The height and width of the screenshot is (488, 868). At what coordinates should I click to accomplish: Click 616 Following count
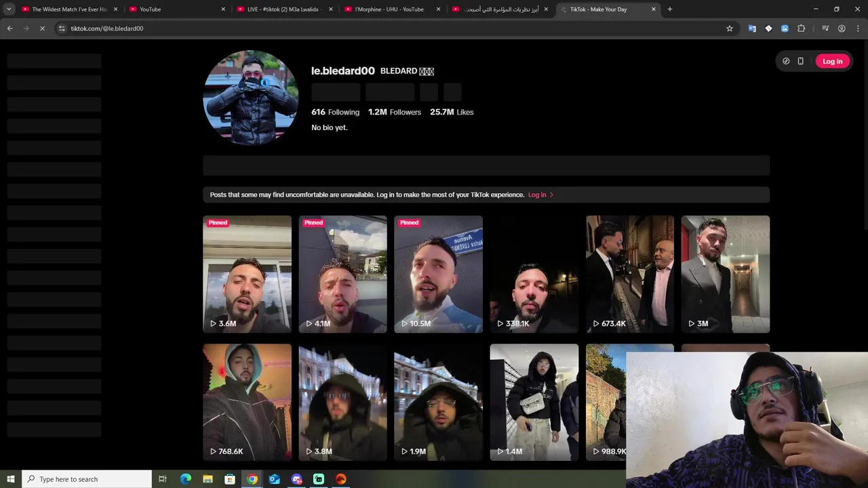coord(335,112)
